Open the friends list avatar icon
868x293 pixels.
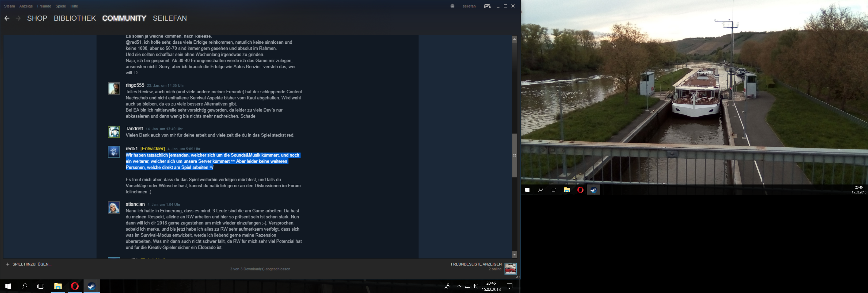(x=510, y=269)
